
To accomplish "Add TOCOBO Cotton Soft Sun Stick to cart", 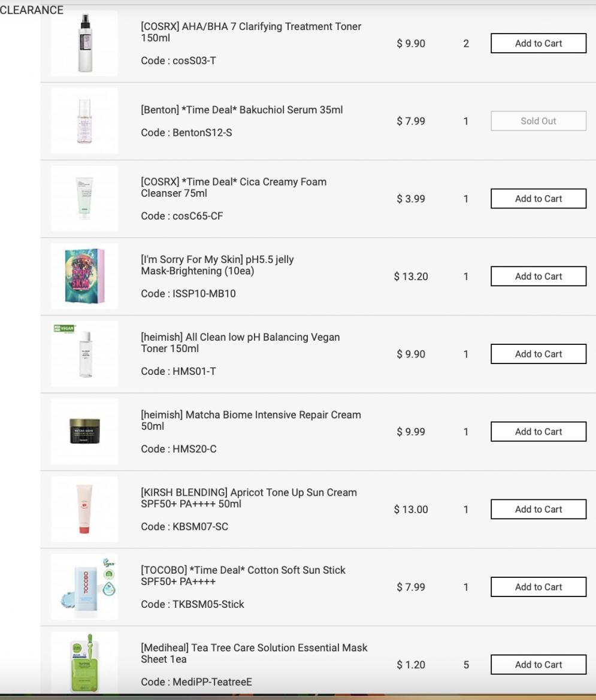I will click(538, 587).
